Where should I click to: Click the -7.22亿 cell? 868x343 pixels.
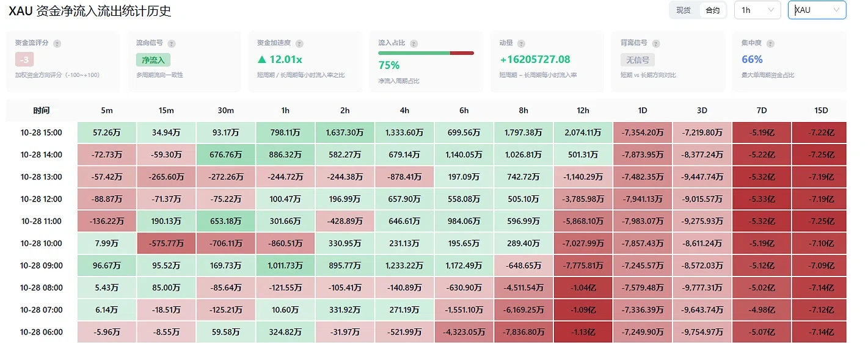coord(821,132)
